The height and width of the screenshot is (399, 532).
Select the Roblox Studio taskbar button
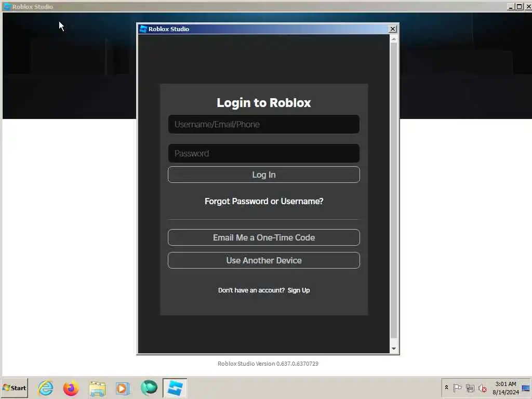click(175, 388)
